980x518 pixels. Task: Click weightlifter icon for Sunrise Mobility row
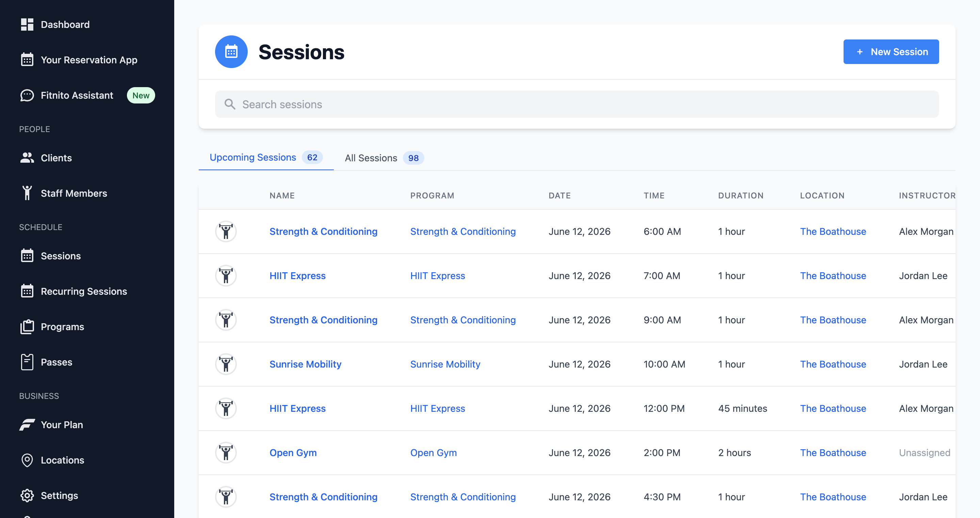coord(226,364)
